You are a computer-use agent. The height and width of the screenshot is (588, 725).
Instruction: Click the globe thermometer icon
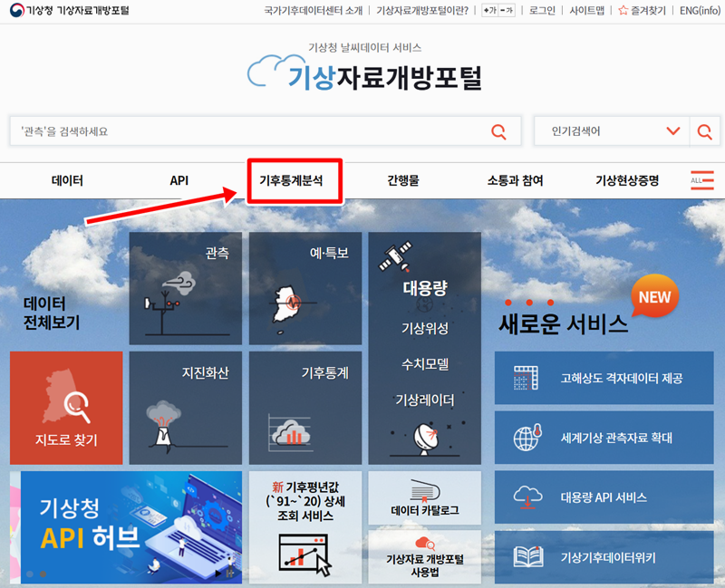[x=527, y=437]
